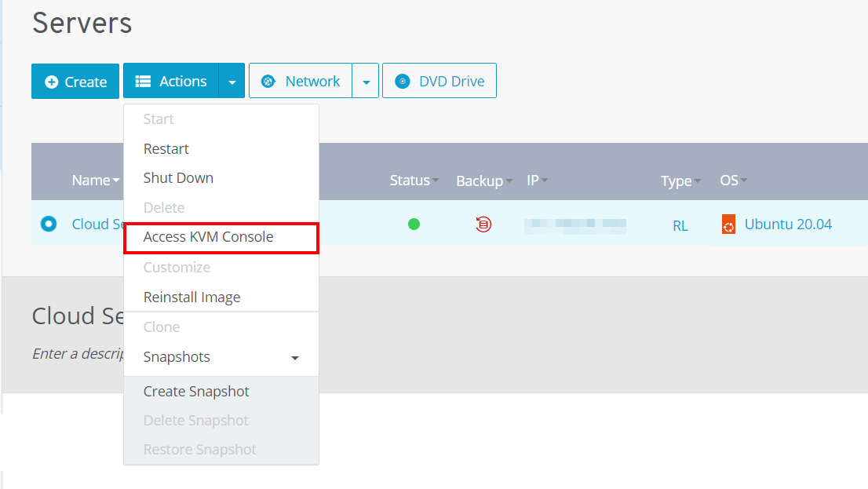Select the Cloud Server row radio button
Viewport: 868px width, 489px height.
(x=49, y=224)
